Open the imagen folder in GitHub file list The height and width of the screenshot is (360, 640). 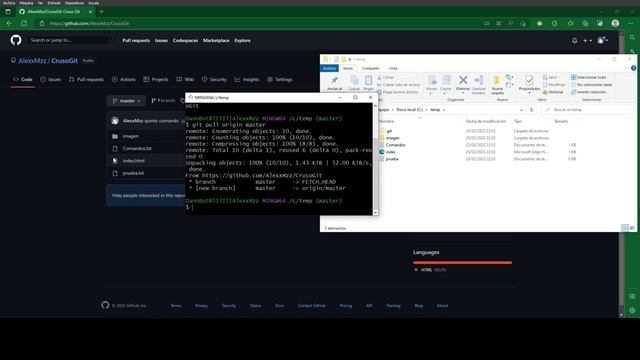click(131, 136)
